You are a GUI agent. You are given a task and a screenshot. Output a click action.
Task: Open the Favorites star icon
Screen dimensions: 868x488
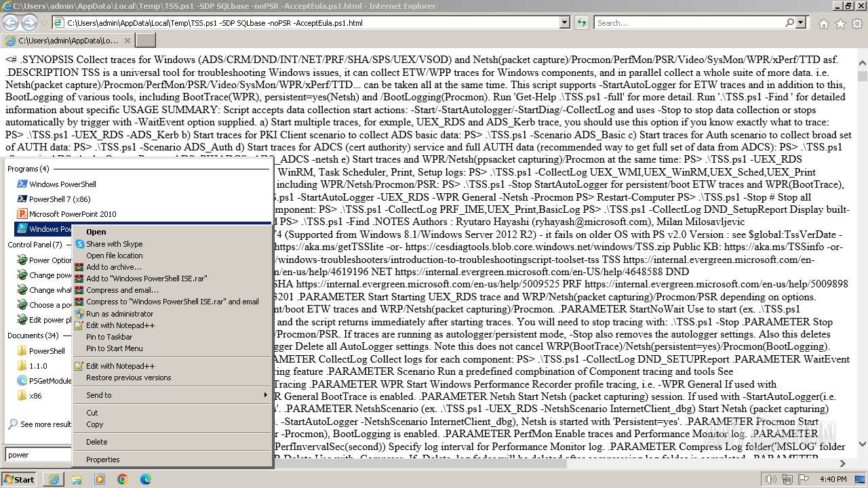pos(840,23)
